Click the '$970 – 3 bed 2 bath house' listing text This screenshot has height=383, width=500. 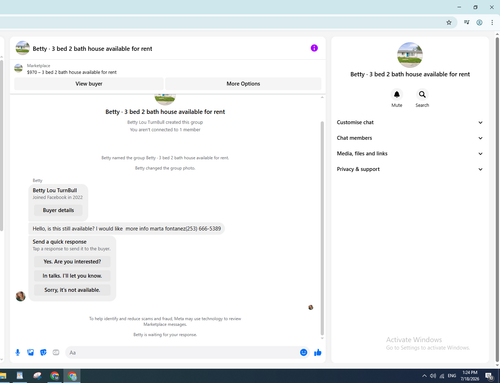click(x=72, y=72)
